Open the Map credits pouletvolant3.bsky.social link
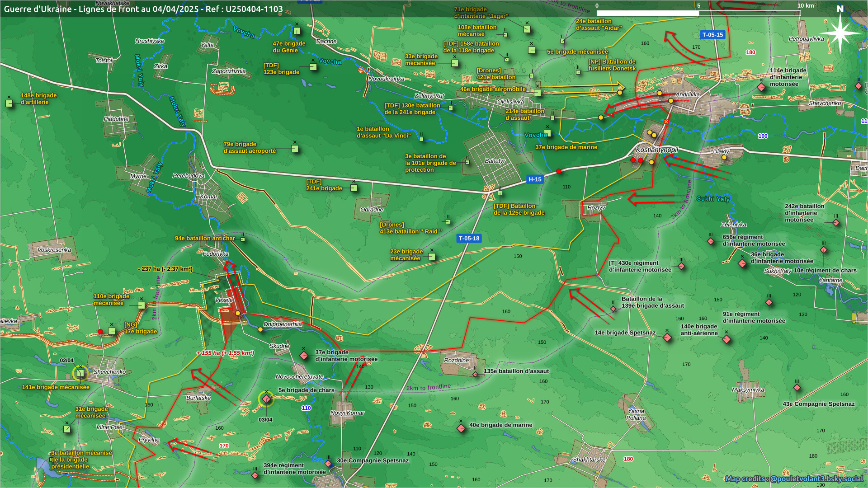868x488 pixels. 794,479
